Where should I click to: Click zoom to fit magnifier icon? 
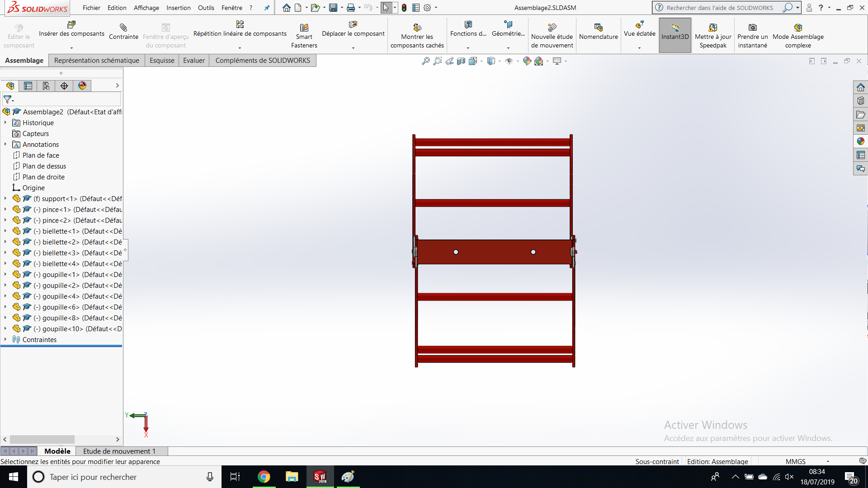pyautogui.click(x=425, y=61)
